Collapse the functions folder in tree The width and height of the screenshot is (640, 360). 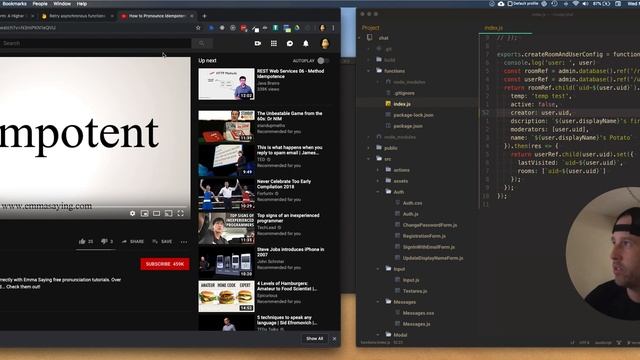pyautogui.click(x=369, y=71)
